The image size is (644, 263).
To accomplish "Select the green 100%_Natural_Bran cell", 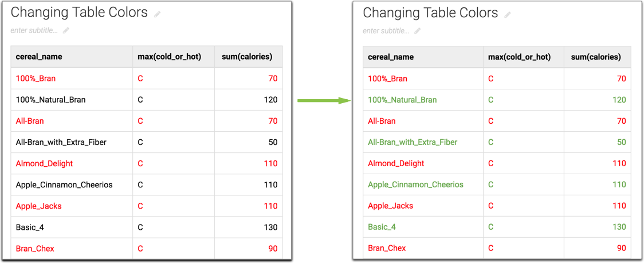I will click(402, 100).
